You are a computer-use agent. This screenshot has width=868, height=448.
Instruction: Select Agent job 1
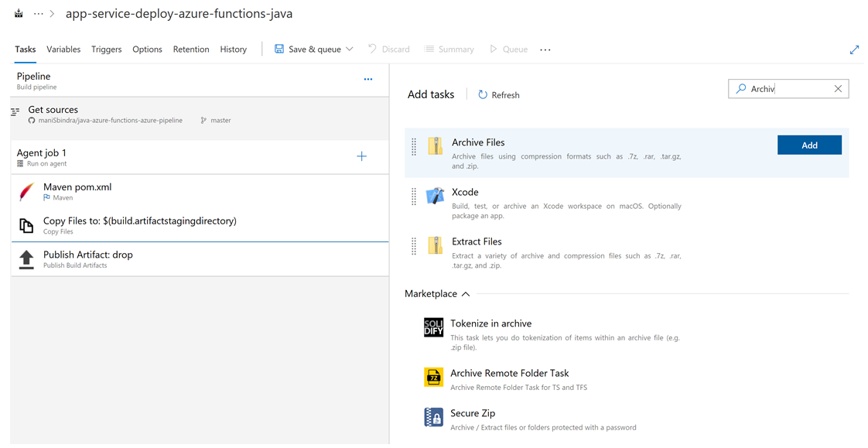(x=200, y=157)
